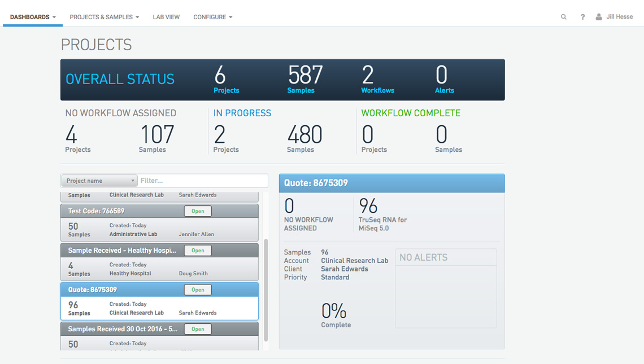
Task: Open the Test Code: 766589 project
Action: (198, 211)
